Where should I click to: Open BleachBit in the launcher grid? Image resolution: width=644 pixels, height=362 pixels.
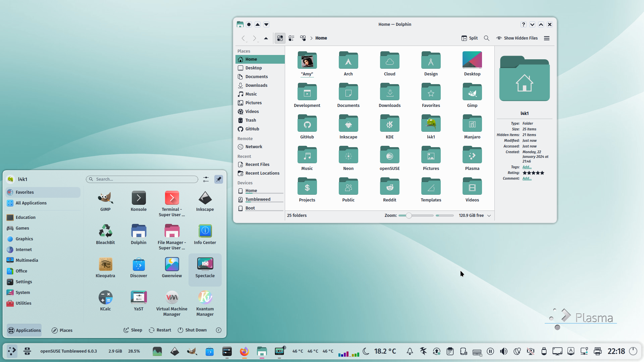pos(105,235)
